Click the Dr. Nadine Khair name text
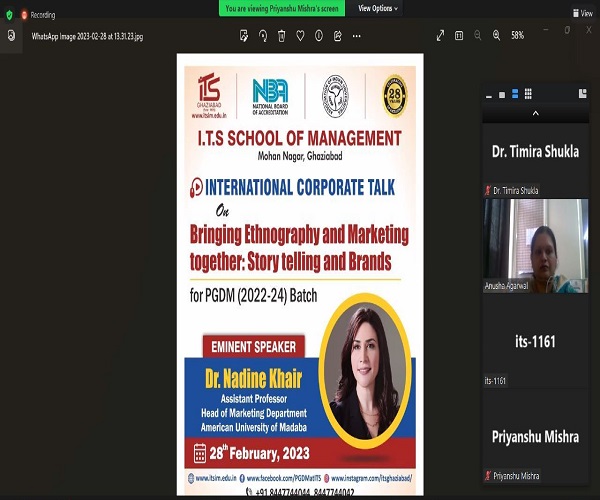This screenshot has height=500, width=600. (x=253, y=378)
